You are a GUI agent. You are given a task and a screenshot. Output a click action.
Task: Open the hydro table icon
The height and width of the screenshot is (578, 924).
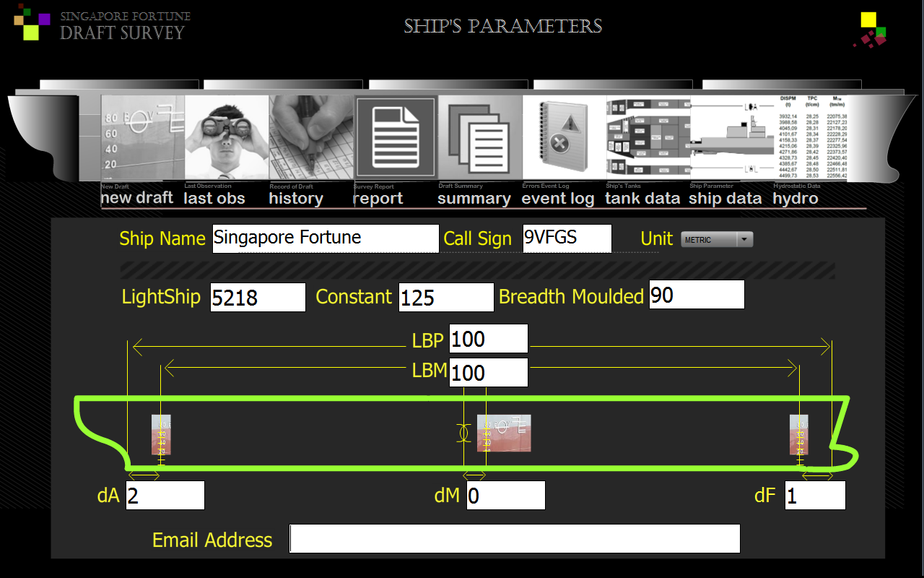[x=812, y=137]
